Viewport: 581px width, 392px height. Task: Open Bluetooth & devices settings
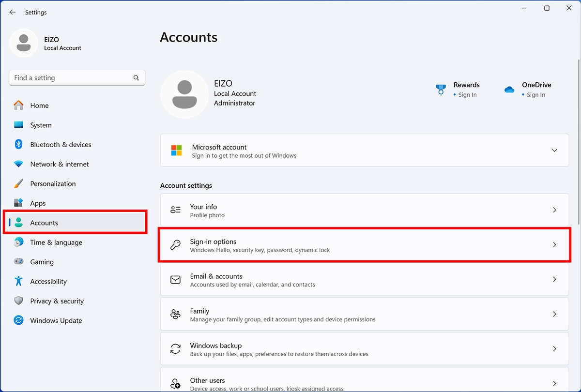click(77, 145)
